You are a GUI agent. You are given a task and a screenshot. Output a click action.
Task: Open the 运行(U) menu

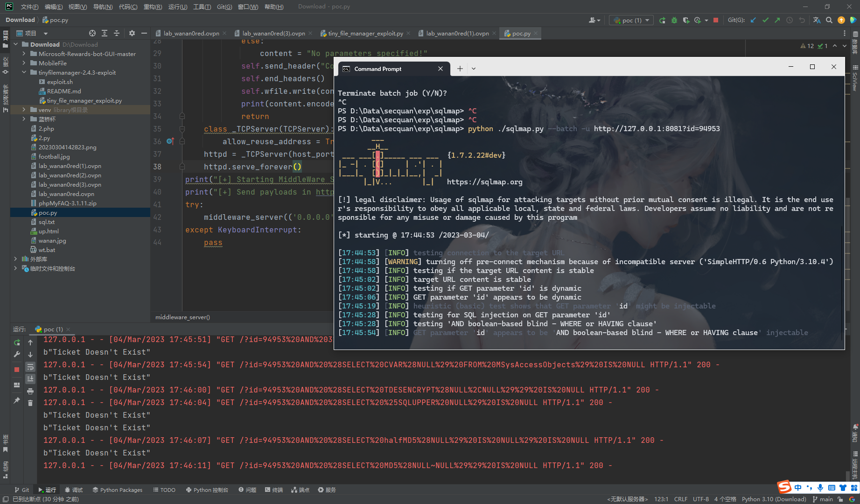click(177, 7)
